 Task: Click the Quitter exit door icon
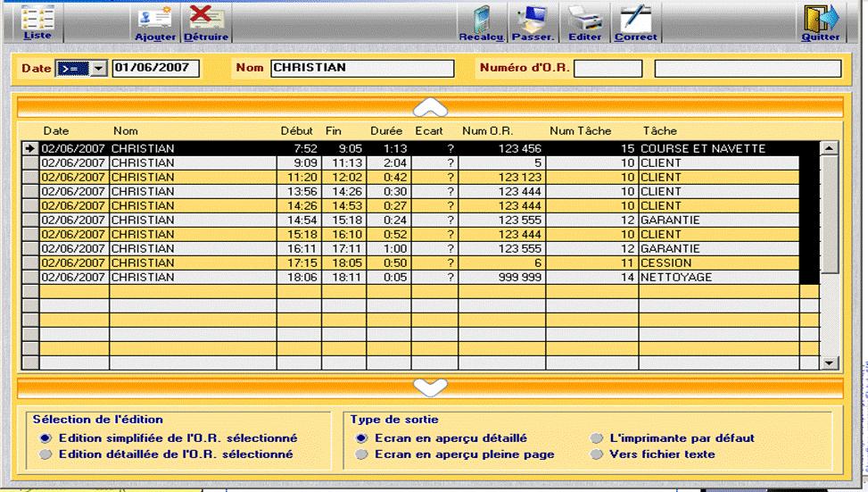[820, 21]
